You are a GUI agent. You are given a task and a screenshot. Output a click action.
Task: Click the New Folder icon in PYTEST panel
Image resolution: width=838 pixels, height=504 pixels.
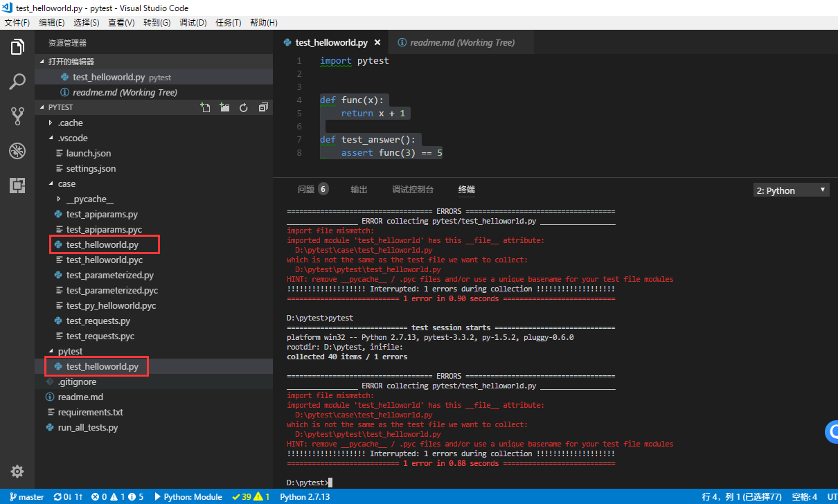[x=224, y=107]
